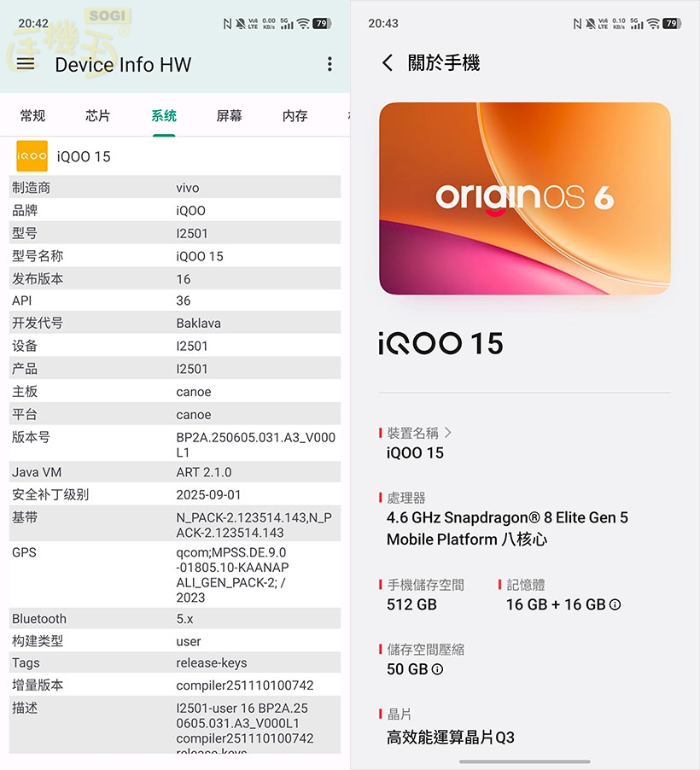Open the navigation drawer menu
700x770 pixels.
[25, 64]
